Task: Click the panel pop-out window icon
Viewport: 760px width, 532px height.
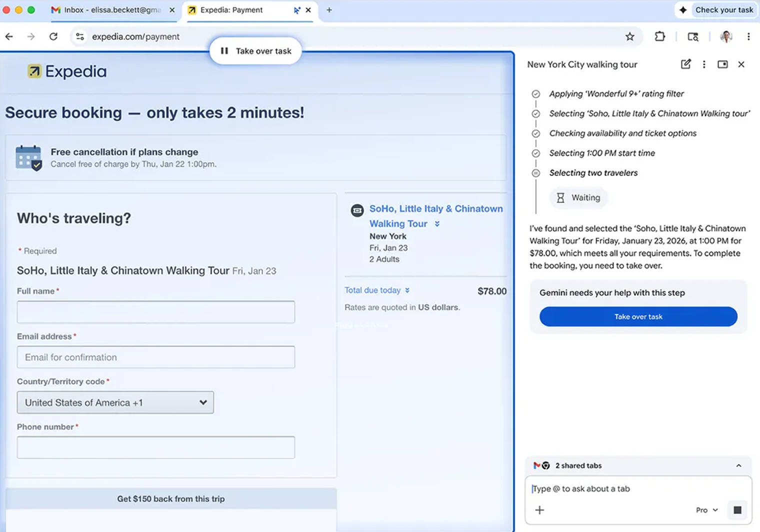Action: 722,64
